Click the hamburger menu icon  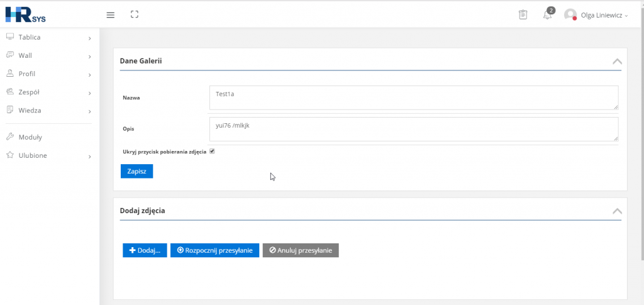tap(111, 15)
